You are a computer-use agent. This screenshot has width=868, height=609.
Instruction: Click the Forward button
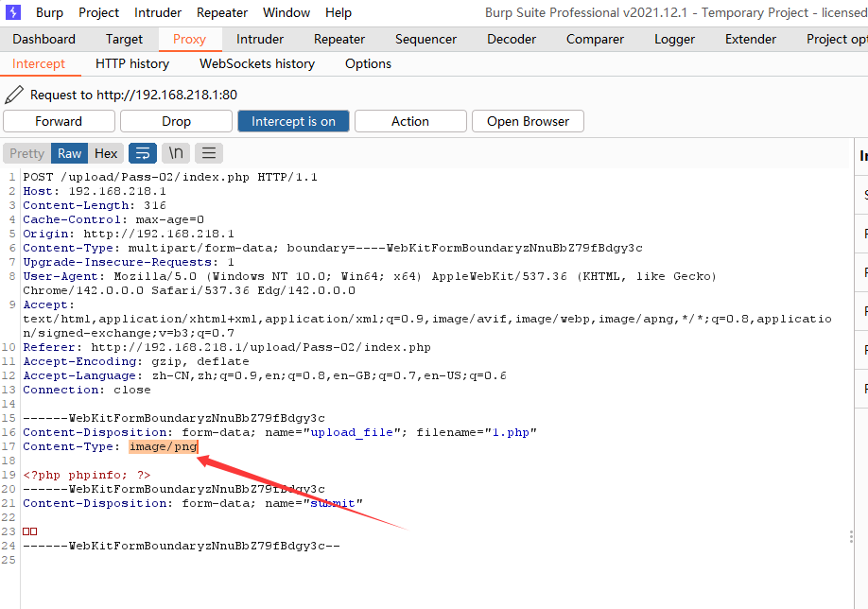pyautogui.click(x=59, y=121)
